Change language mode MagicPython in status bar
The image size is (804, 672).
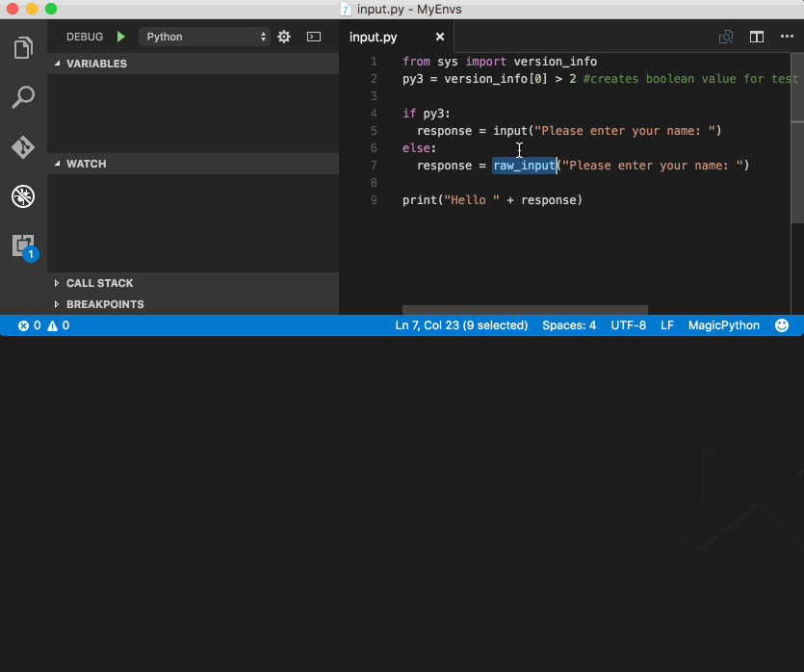[723, 325]
